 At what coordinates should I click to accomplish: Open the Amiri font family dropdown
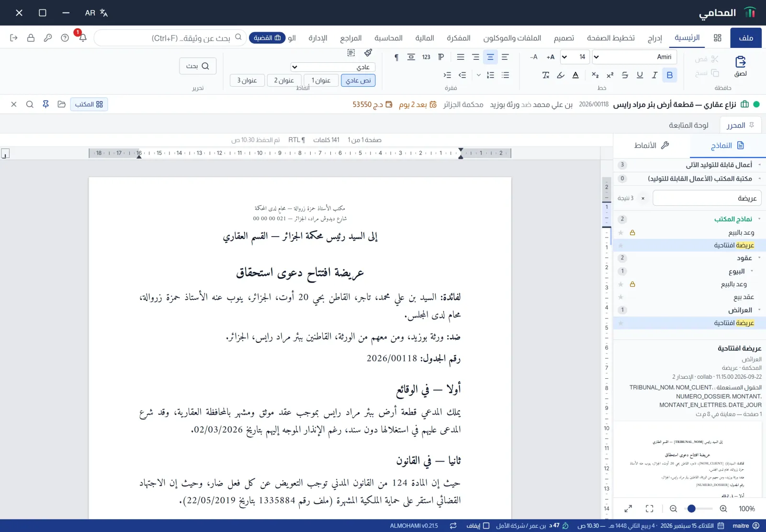click(x=634, y=57)
